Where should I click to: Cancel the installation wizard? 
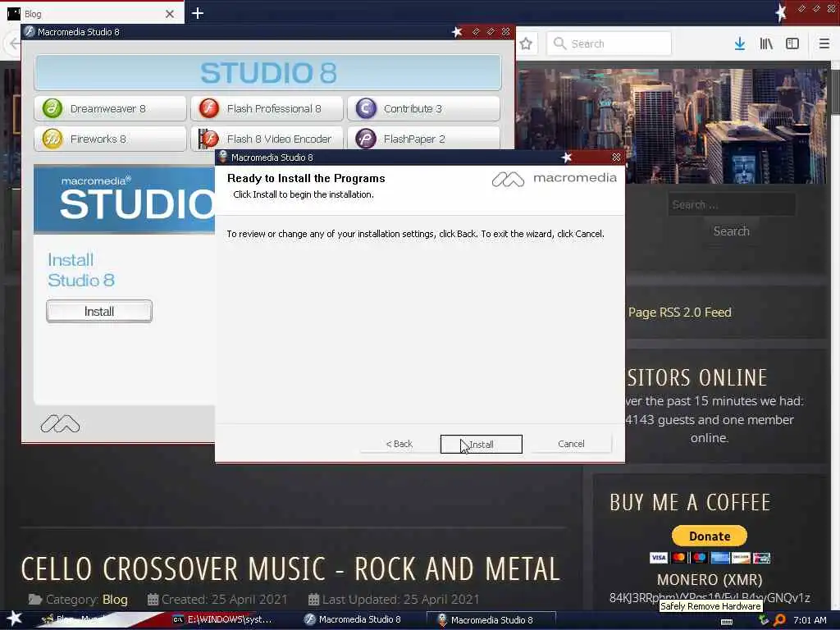click(x=571, y=444)
